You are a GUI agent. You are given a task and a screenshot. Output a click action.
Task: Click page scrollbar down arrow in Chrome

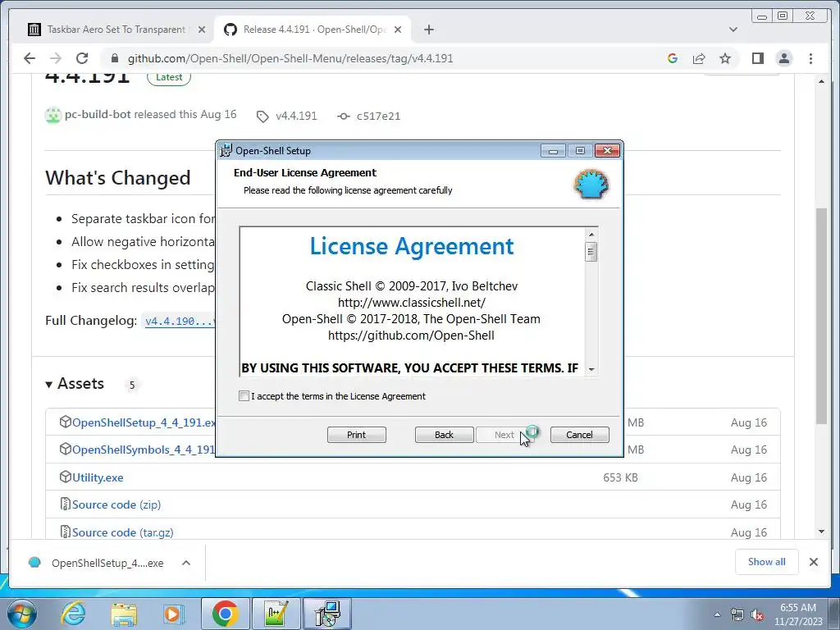point(821,532)
